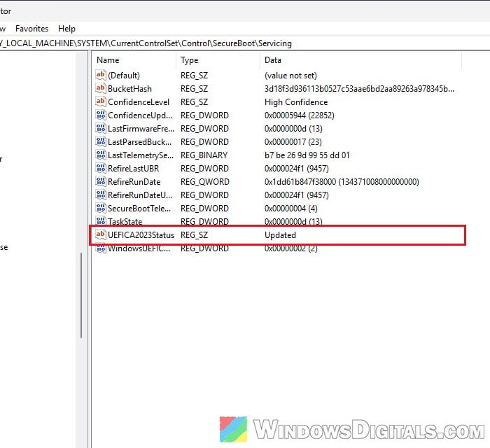Viewport: 490px width, 448px height.
Task: Click the 'Updated' data cell
Action: [x=280, y=235]
